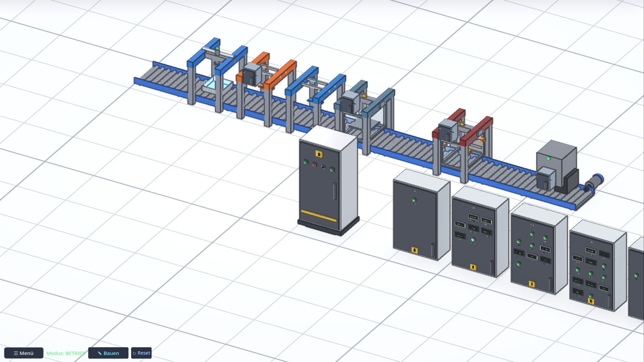Push the rightmost green button on control cabinet
The height and width of the screenshot is (362, 644).
click(332, 169)
